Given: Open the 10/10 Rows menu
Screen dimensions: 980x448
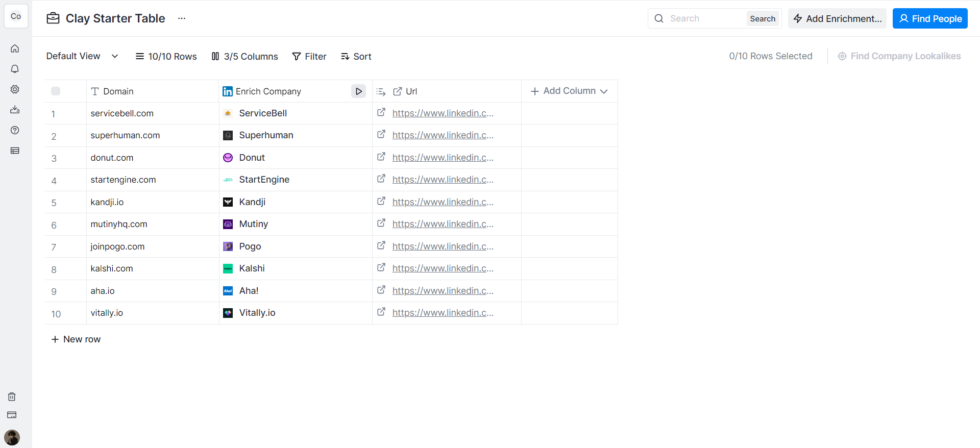Looking at the screenshot, I should (x=166, y=57).
